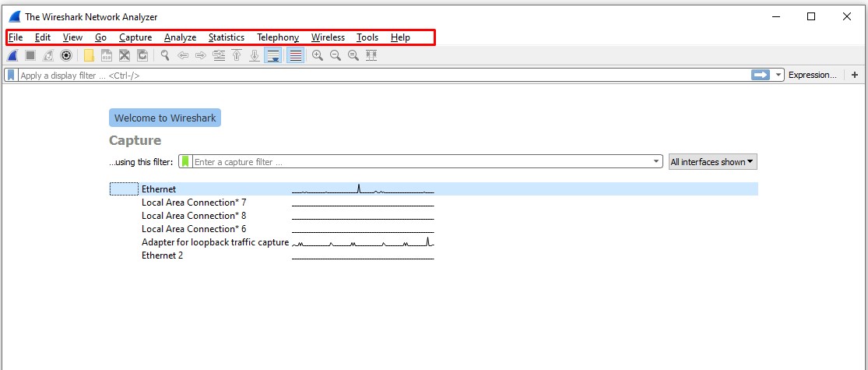The image size is (868, 370).
Task: Open a capture file folder icon
Action: tap(89, 55)
